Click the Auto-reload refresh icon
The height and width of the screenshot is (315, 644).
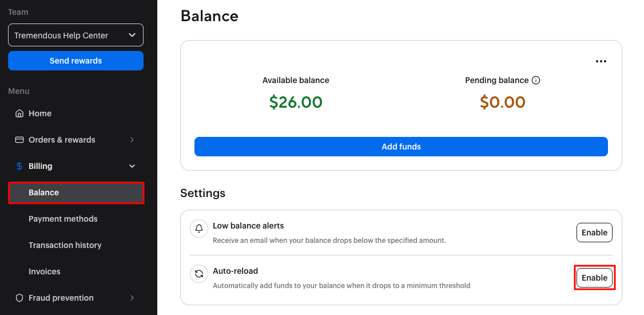(199, 274)
